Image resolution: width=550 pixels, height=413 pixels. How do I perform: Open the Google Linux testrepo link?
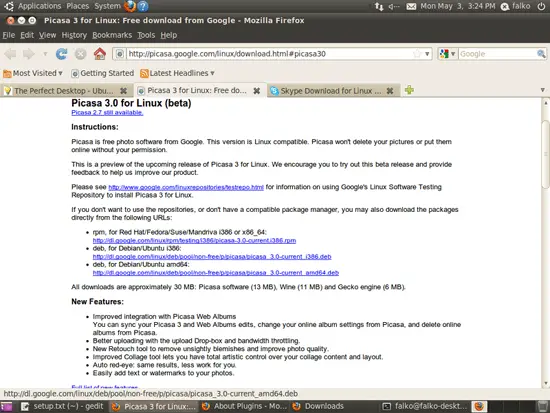[186, 187]
